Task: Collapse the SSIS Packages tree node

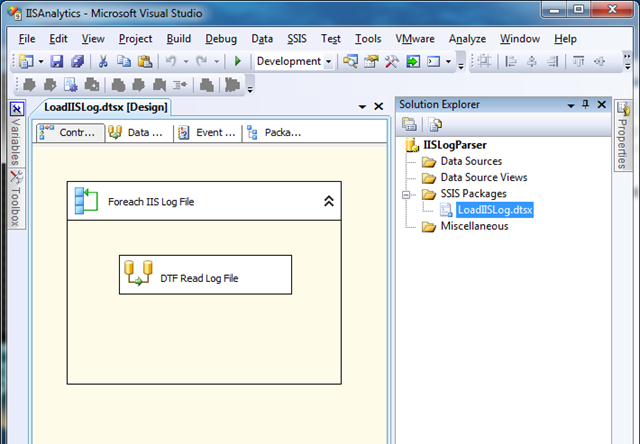Action: pyautogui.click(x=406, y=195)
